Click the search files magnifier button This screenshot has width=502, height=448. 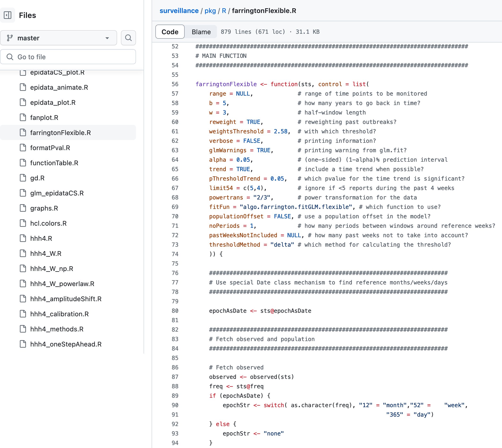click(128, 38)
